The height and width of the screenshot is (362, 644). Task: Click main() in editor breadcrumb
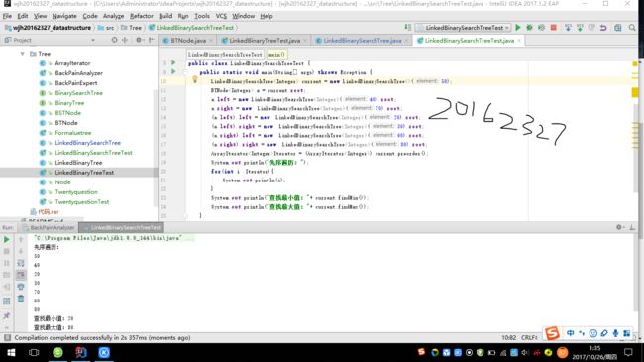tap(276, 55)
